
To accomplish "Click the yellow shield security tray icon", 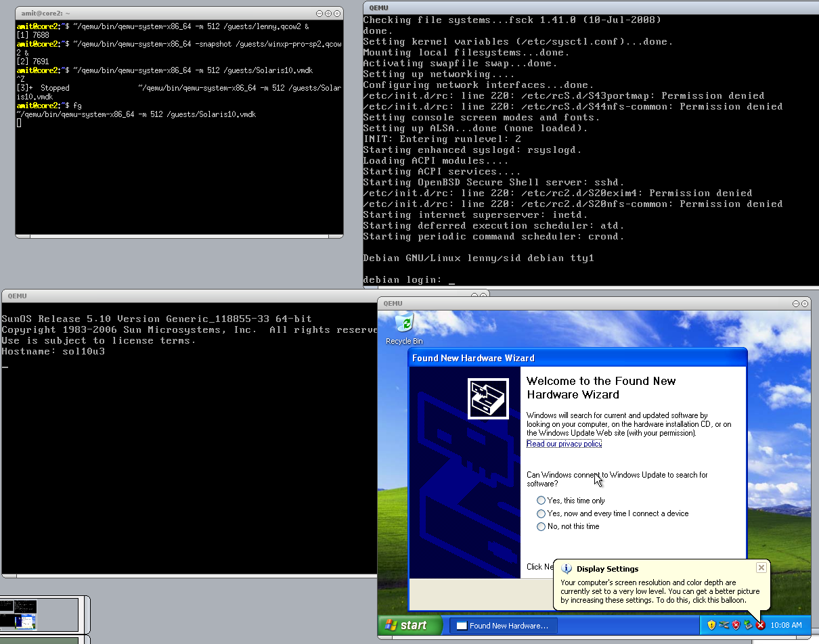I will click(x=711, y=626).
